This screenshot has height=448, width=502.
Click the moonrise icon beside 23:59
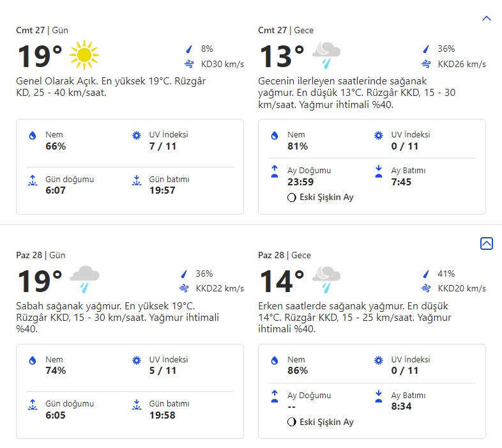pos(275,171)
